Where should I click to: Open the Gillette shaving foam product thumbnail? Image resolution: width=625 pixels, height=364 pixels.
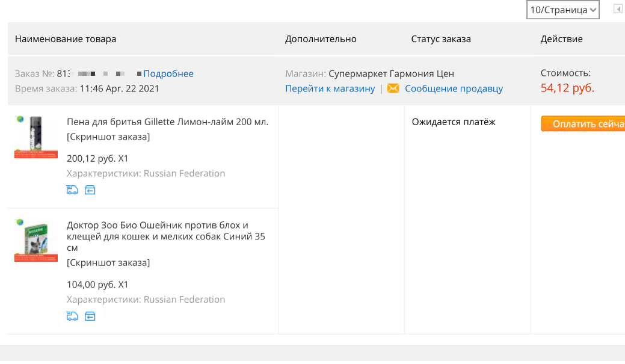(x=36, y=137)
